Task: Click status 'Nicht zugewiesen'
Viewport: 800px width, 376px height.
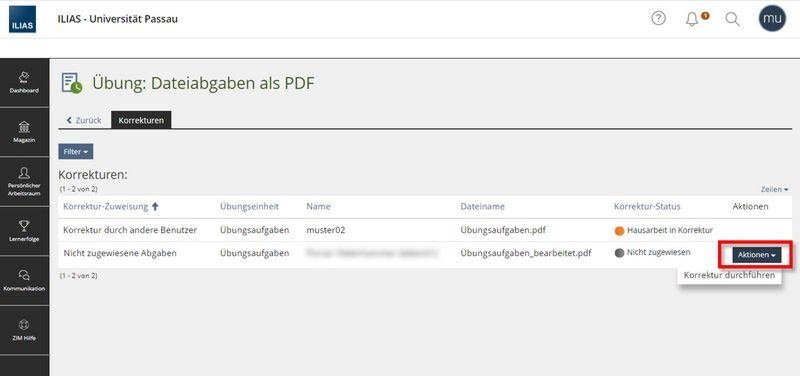Action: (659, 252)
